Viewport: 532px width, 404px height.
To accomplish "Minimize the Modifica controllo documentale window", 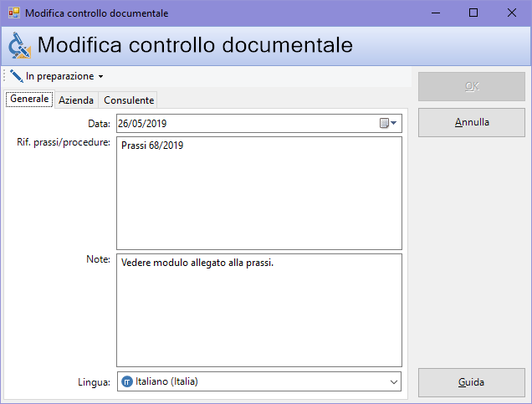I will point(436,13).
